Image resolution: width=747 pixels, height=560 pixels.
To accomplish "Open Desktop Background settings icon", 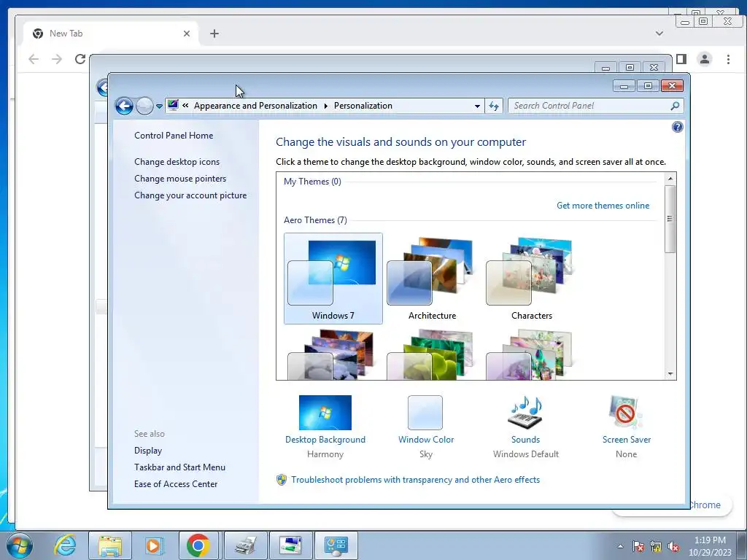I will [325, 413].
